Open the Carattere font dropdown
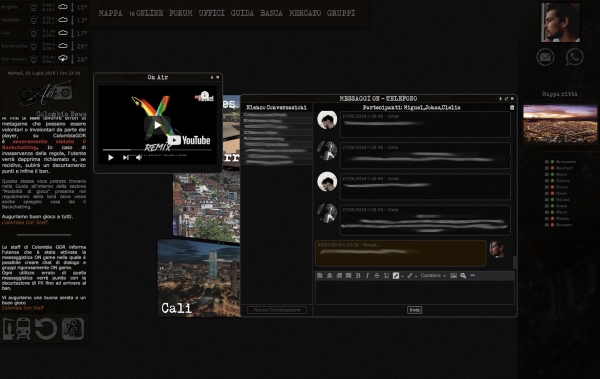The image size is (600, 379). coord(433,276)
